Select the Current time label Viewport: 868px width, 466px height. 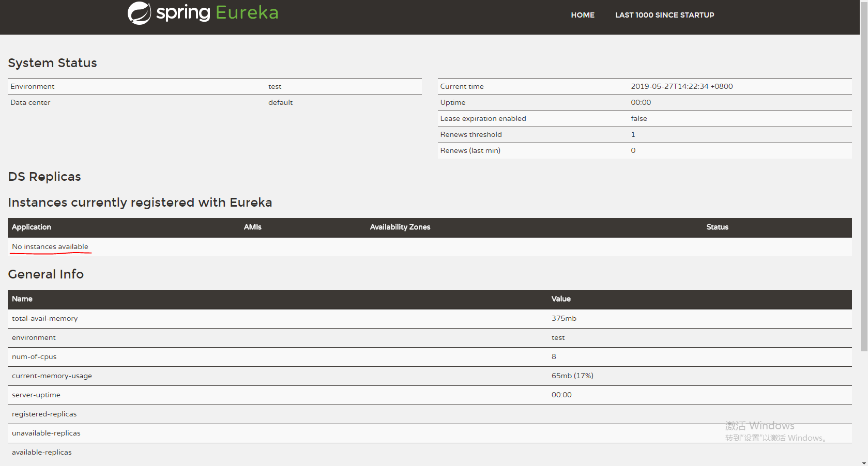(462, 86)
